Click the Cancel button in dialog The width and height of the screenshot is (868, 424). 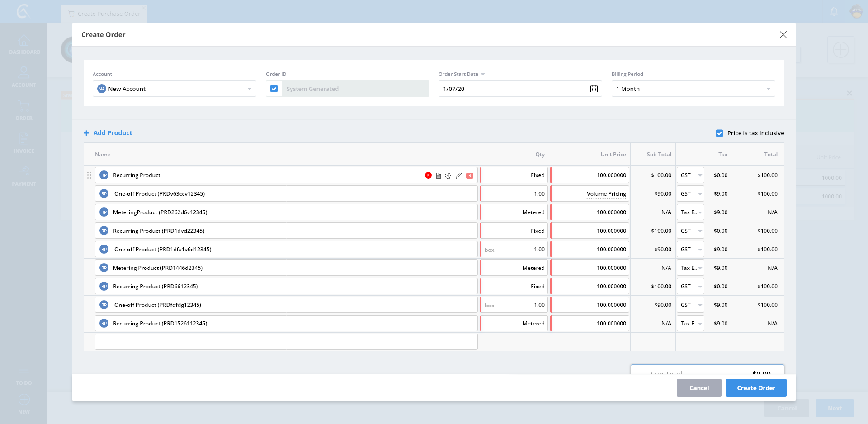click(698, 388)
